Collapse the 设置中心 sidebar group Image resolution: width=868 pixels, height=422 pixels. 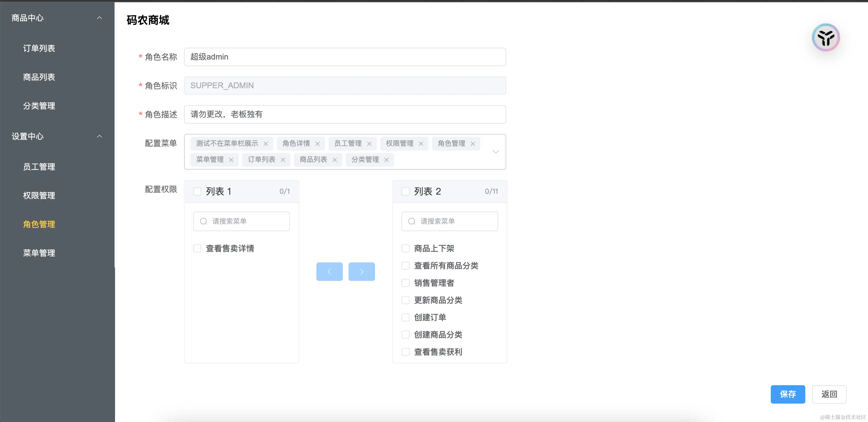click(100, 136)
